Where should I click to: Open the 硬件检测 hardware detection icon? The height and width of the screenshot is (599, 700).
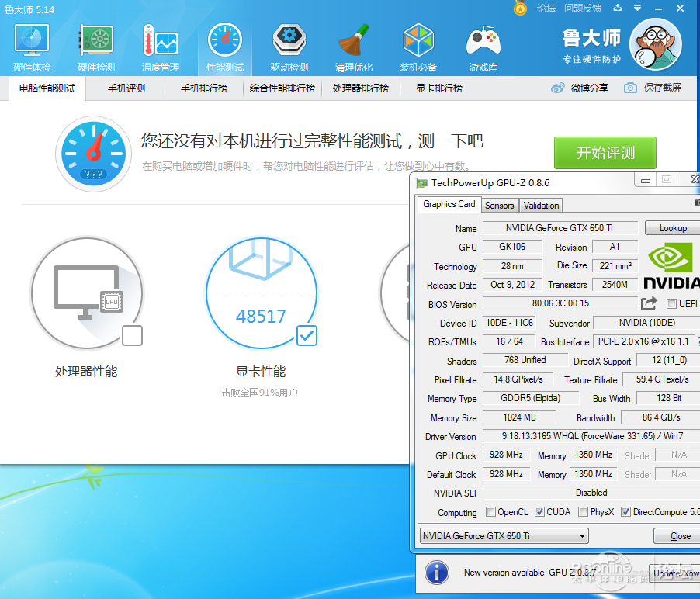[x=96, y=48]
